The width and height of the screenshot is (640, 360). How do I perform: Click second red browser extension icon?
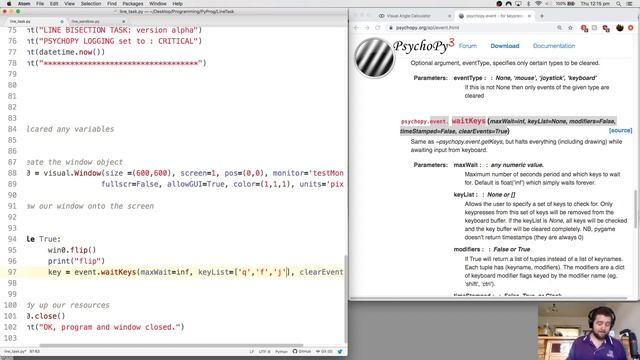(x=606, y=28)
